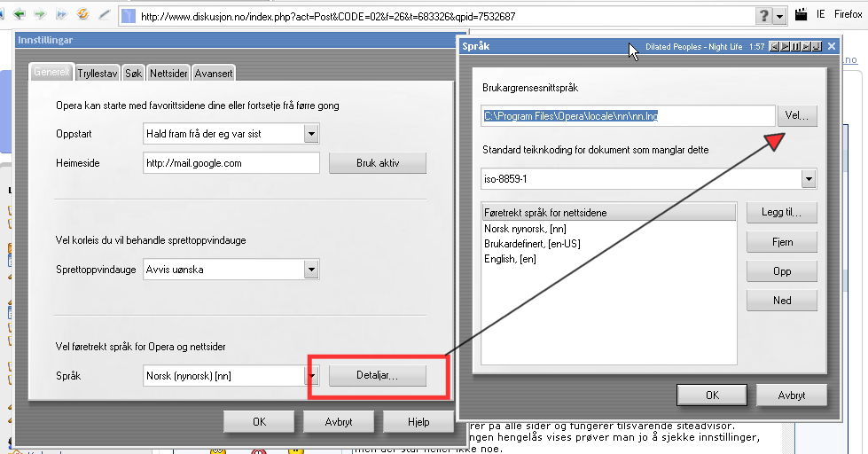
Task: Go back with the green back arrow
Action: coord(20,14)
